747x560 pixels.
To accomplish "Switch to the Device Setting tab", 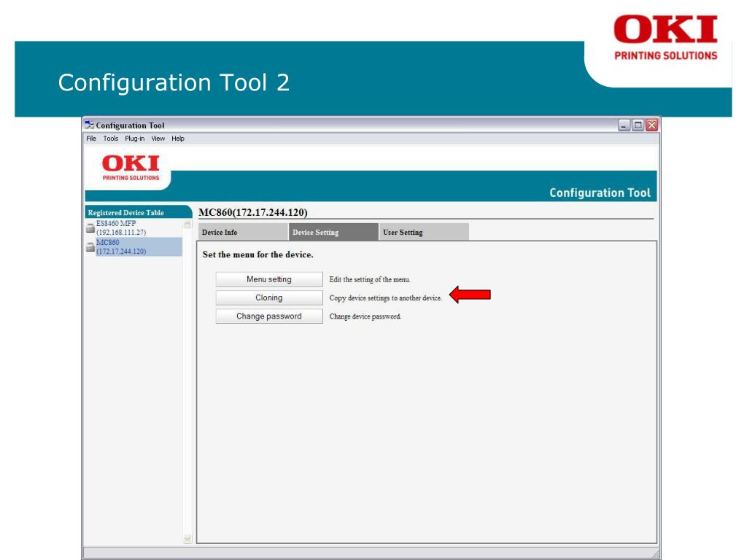I will [333, 232].
